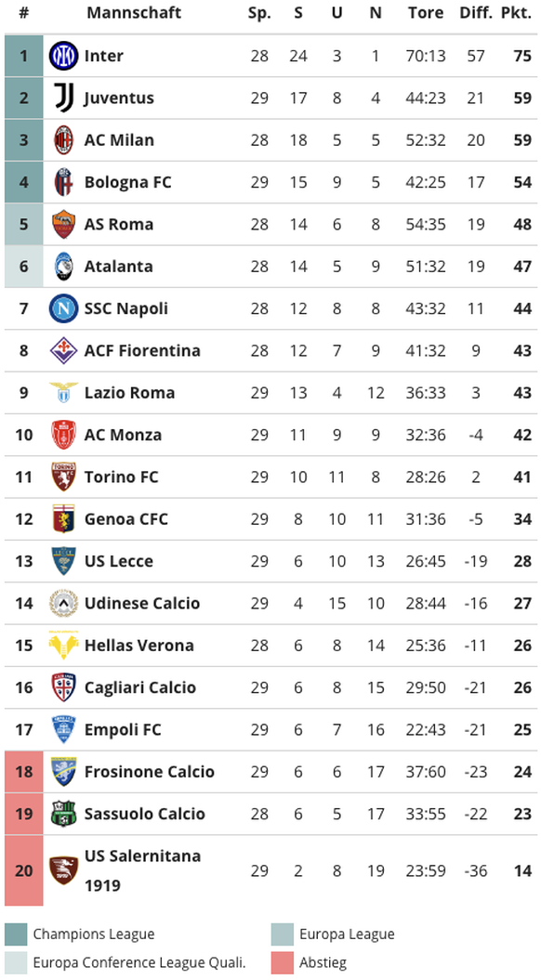Viewport: 541px width, 980px height.
Task: Click the Mannschaft column header
Action: (134, 13)
